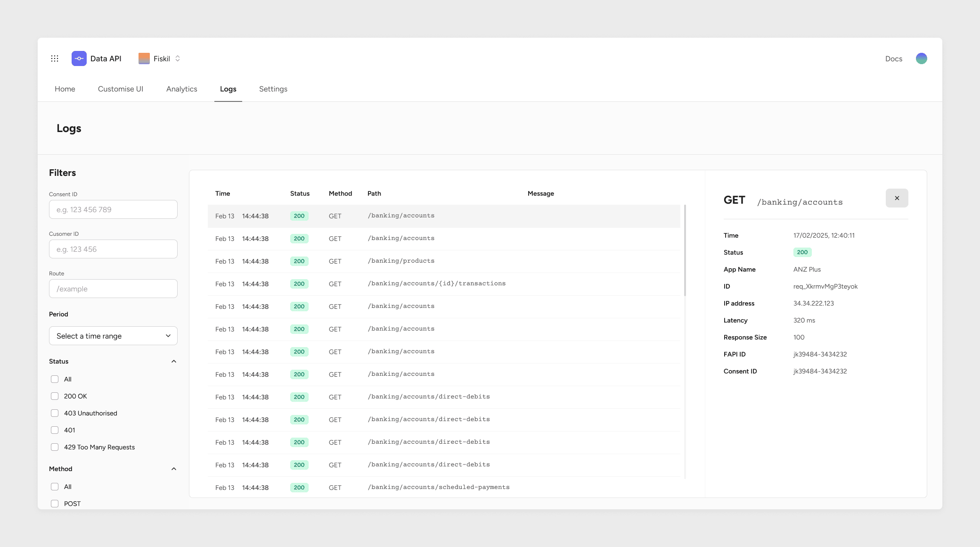Image resolution: width=980 pixels, height=547 pixels.
Task: Click the 200 status badge in details panel
Action: [x=802, y=252]
